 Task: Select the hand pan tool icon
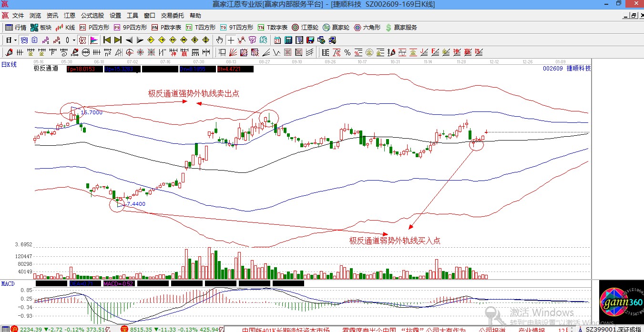click(x=219, y=40)
